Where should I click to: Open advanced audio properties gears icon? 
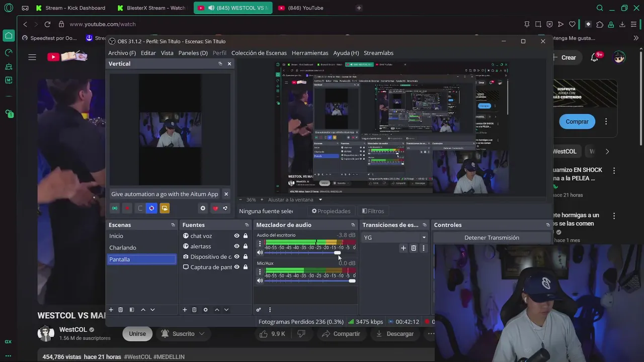(259, 310)
